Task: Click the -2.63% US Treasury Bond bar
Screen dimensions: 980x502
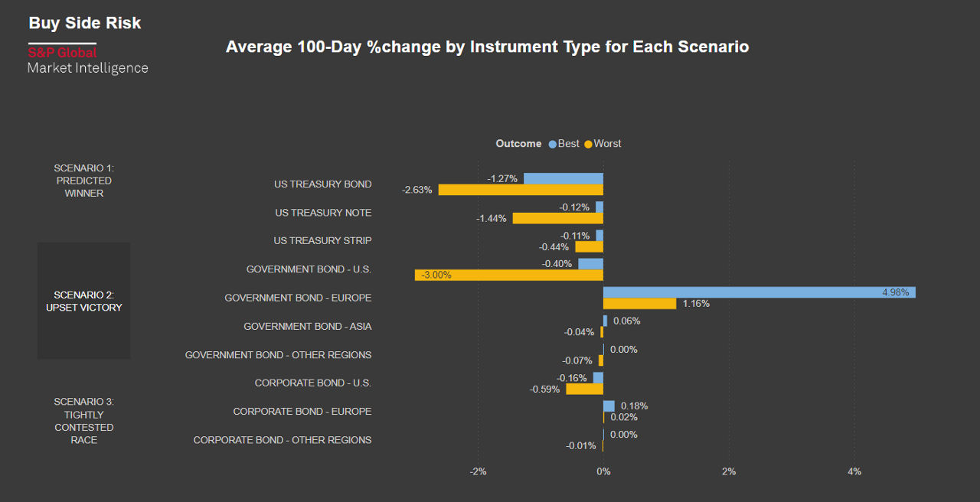Action: [521, 190]
